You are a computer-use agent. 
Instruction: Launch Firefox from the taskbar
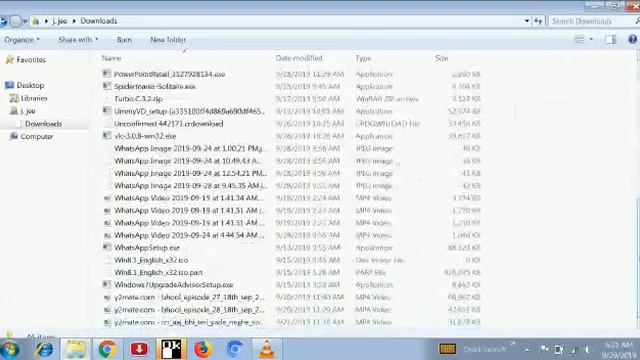pos(203,349)
